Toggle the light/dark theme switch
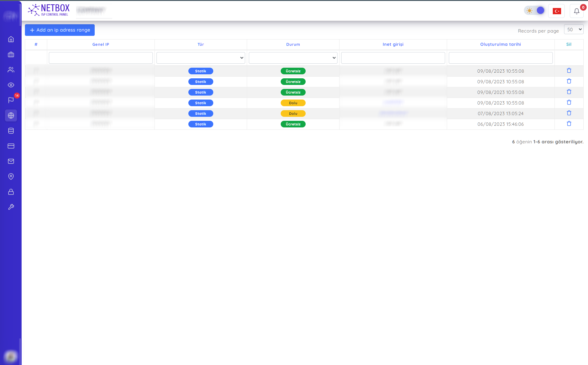 point(535,11)
